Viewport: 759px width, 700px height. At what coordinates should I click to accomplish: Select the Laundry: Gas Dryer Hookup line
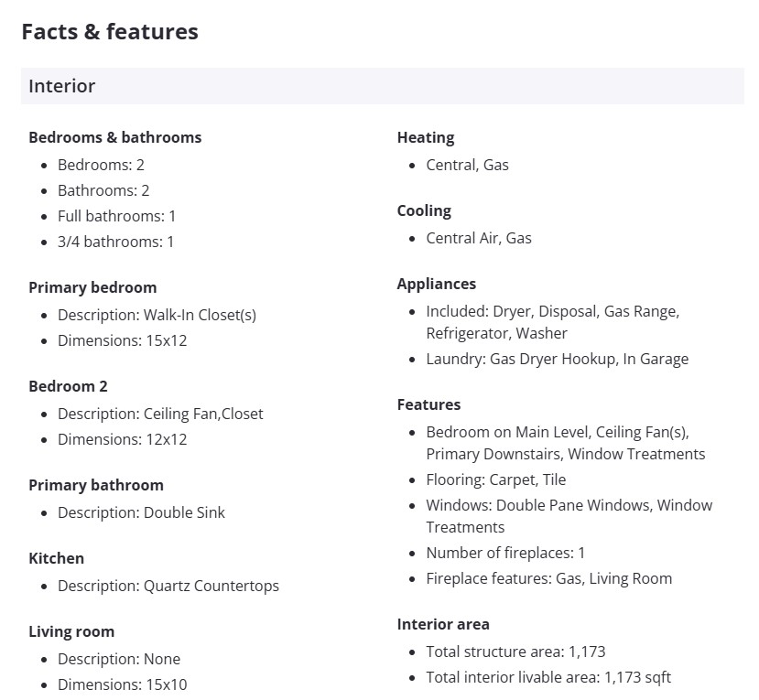click(x=557, y=359)
